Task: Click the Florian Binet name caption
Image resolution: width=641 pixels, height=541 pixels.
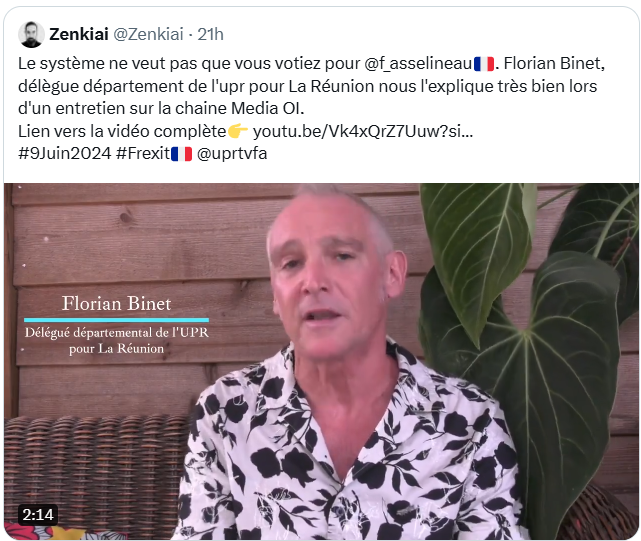Action: point(117,303)
